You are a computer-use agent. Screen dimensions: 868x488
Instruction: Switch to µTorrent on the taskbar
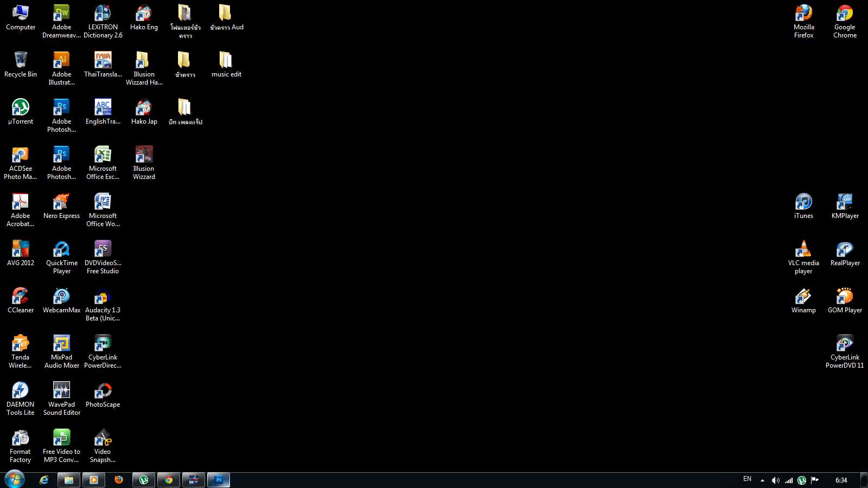point(144,480)
